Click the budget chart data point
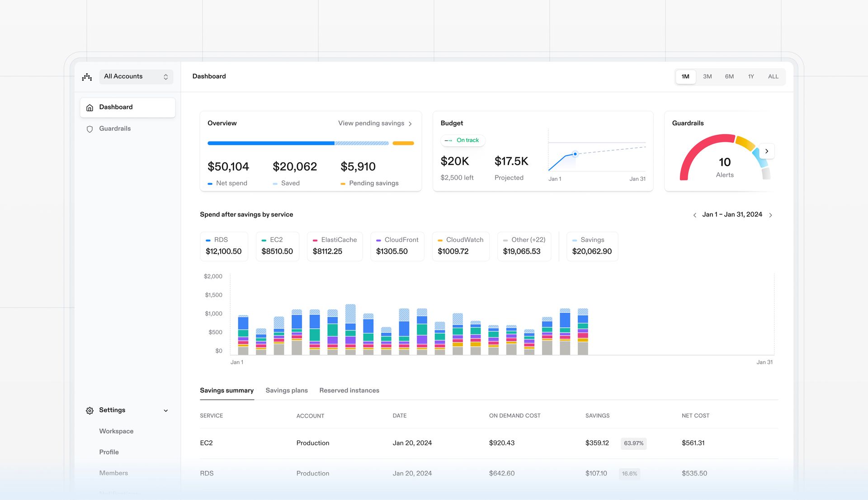 [x=575, y=154]
